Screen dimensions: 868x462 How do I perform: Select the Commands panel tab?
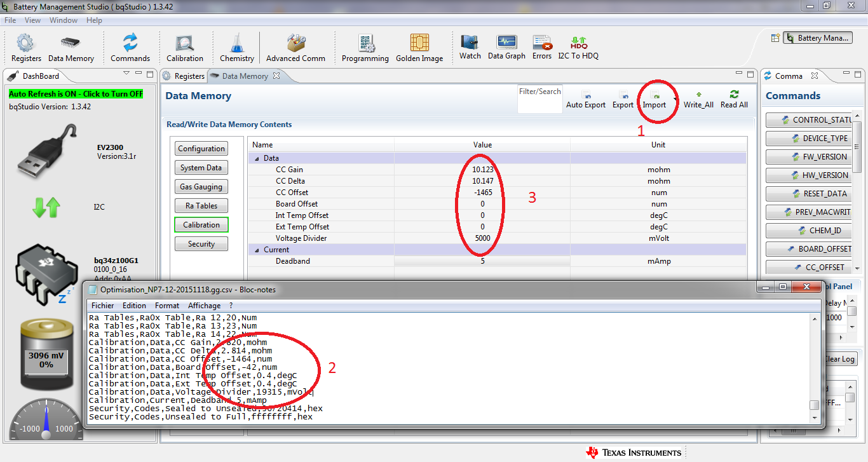pyautogui.click(x=789, y=76)
